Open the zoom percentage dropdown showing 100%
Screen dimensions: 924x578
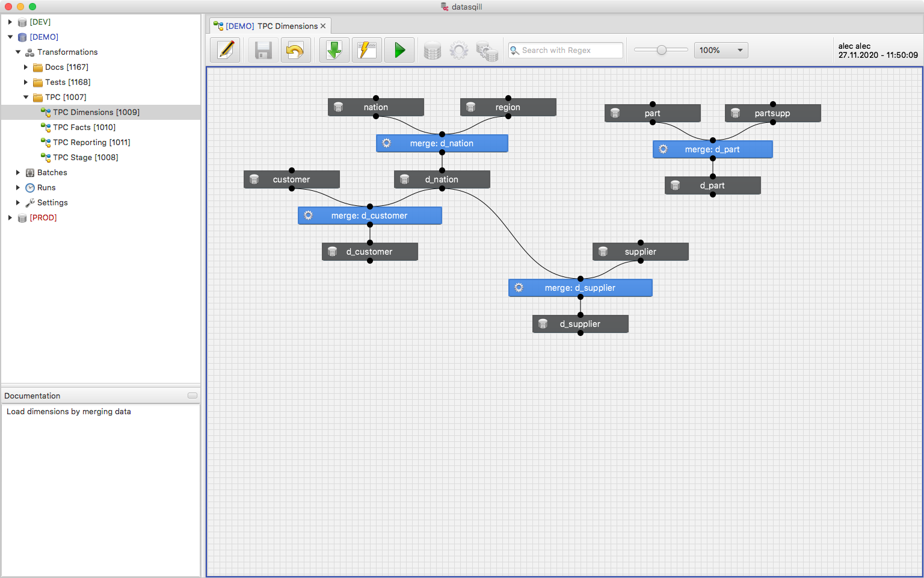point(721,50)
